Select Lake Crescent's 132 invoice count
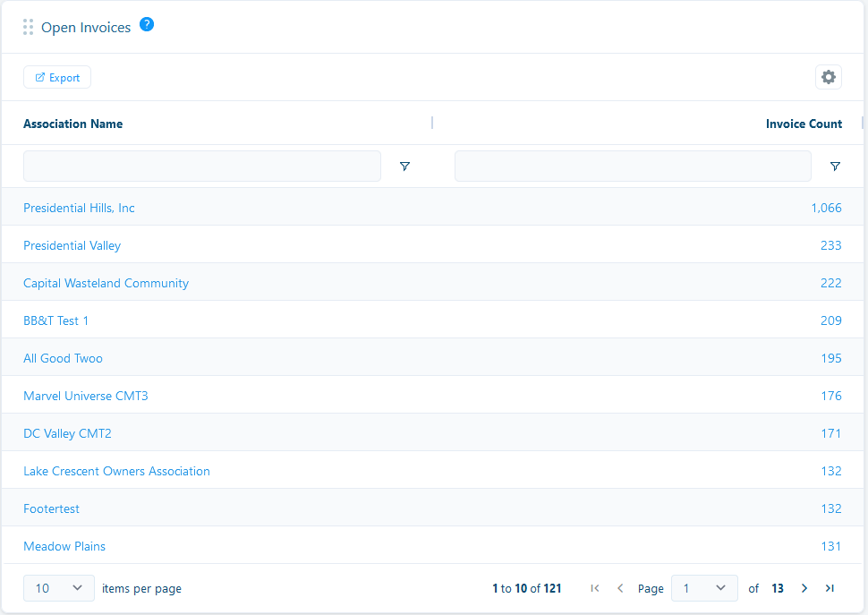This screenshot has width=868, height=615. [831, 471]
